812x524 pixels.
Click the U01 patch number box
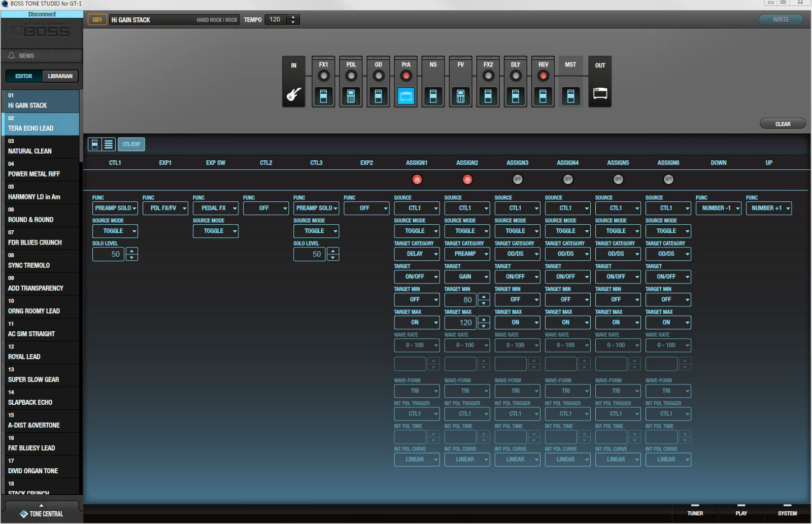(97, 20)
